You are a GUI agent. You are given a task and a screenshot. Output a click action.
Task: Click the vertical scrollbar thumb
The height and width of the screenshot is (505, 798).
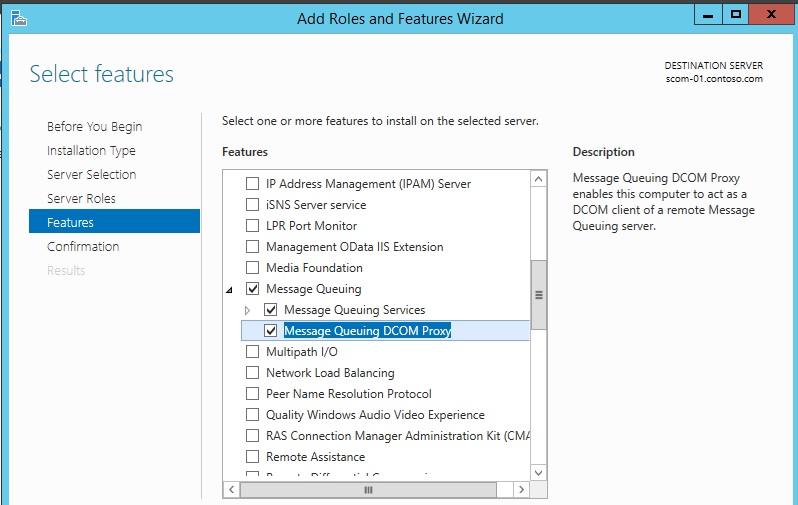pyautogui.click(x=539, y=295)
